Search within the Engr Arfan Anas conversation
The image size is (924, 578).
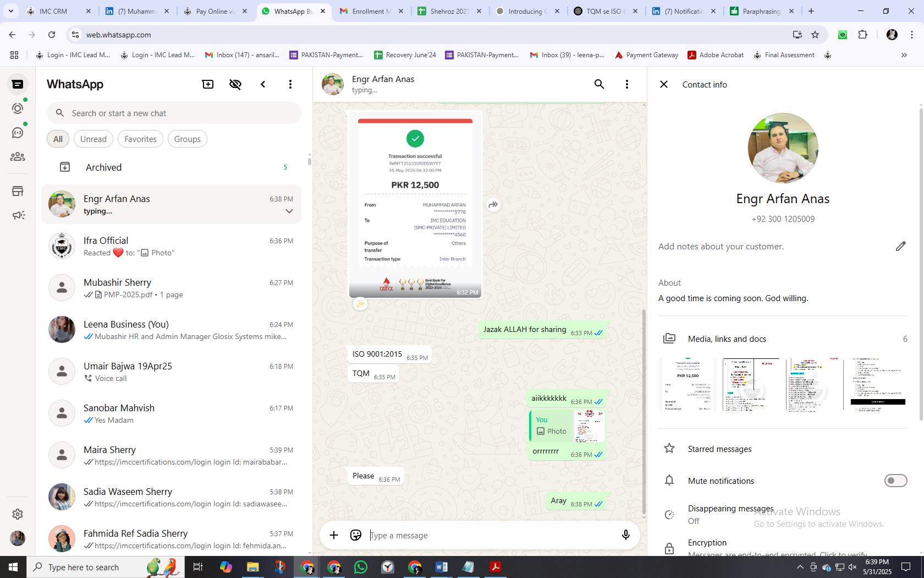coord(599,84)
